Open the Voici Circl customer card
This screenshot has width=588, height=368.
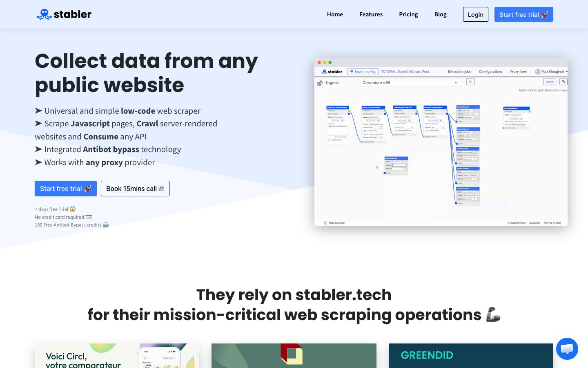click(117, 356)
